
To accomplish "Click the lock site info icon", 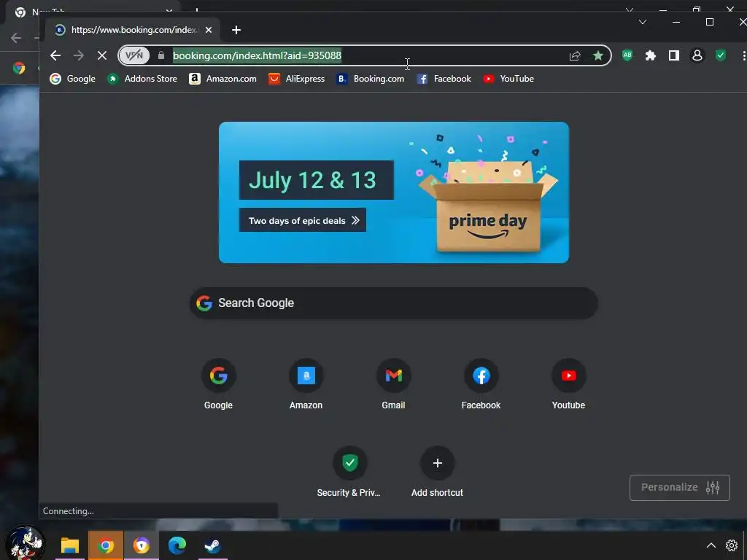I will pyautogui.click(x=161, y=55).
